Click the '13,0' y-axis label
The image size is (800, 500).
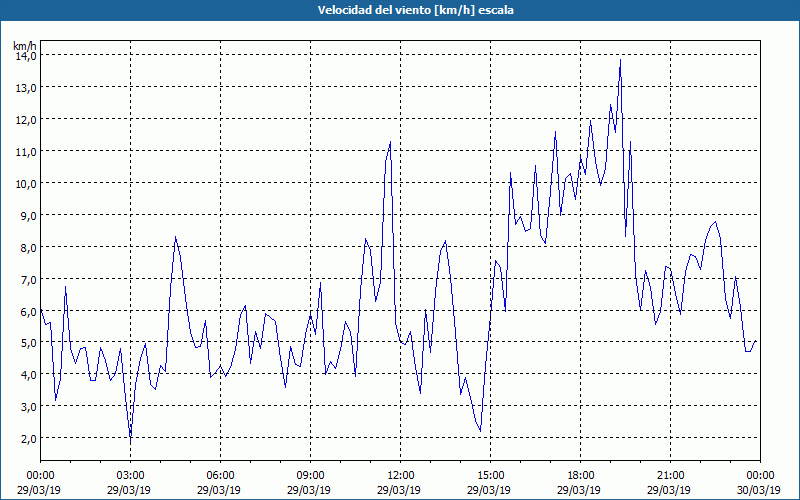(26, 88)
